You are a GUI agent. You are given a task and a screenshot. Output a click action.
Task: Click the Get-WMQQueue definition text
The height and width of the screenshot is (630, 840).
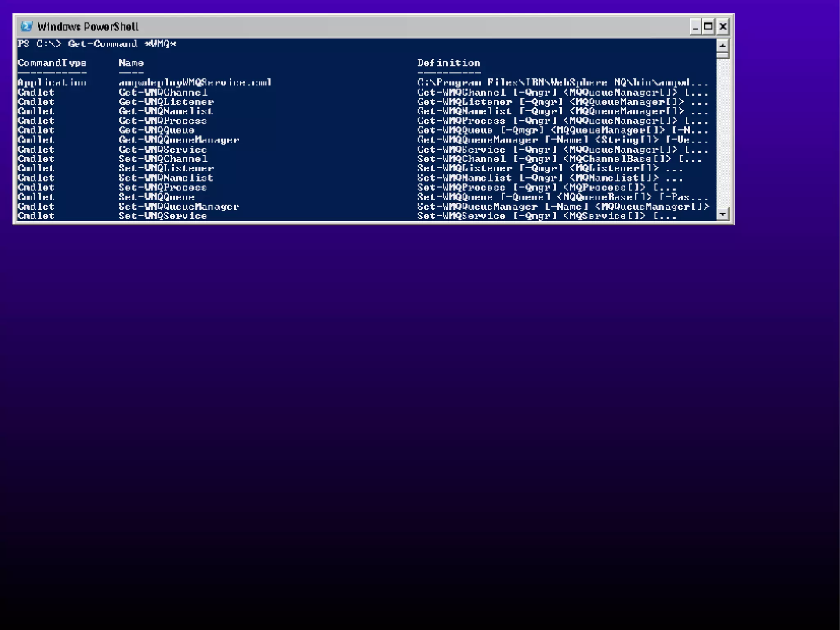[x=562, y=131]
